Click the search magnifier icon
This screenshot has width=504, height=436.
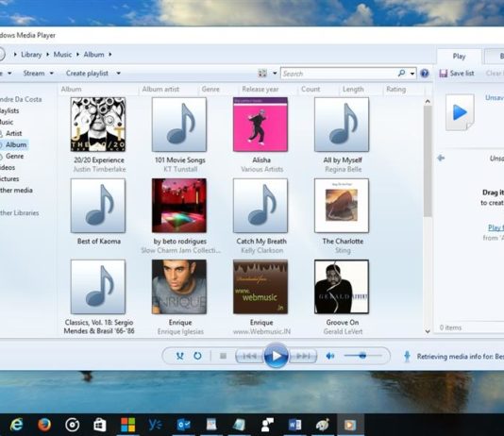401,74
